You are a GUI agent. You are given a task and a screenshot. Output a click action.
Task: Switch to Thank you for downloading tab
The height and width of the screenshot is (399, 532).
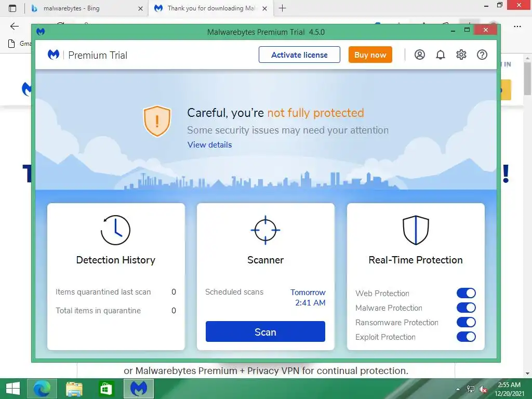pos(210,8)
